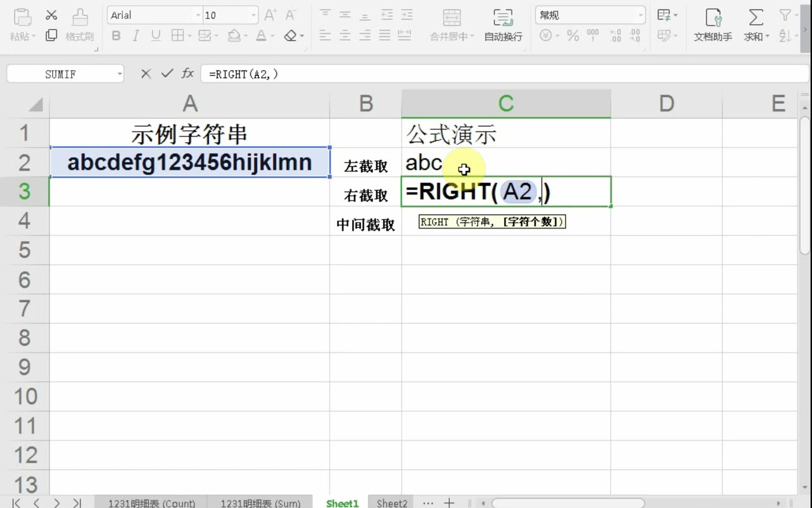Screen dimensions: 812x508
Task: Click the percentage style icon
Action: coord(573,36)
